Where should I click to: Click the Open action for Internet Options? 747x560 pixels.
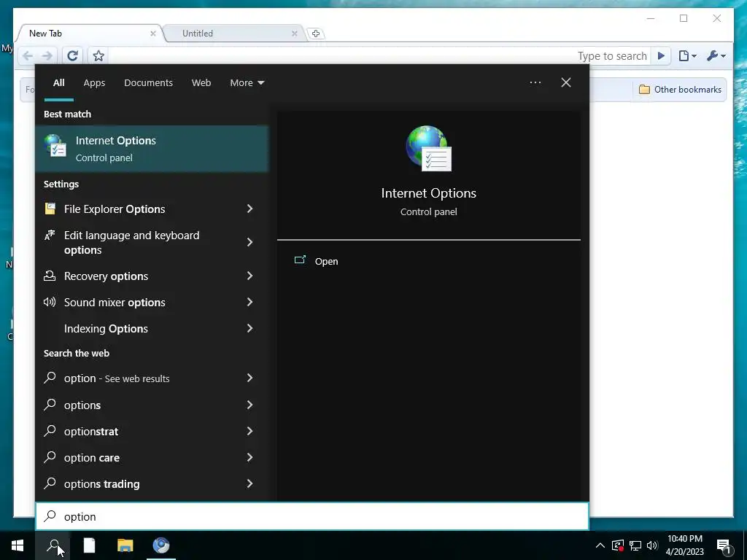tap(326, 262)
